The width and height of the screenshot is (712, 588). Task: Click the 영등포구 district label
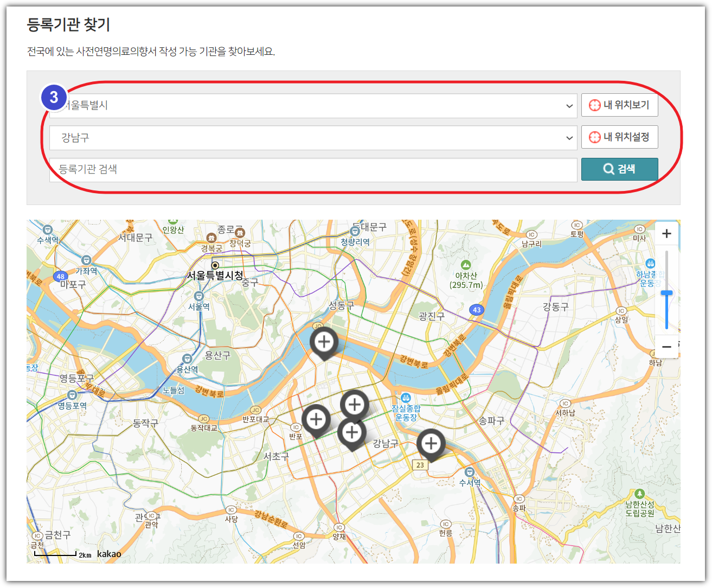point(76,378)
